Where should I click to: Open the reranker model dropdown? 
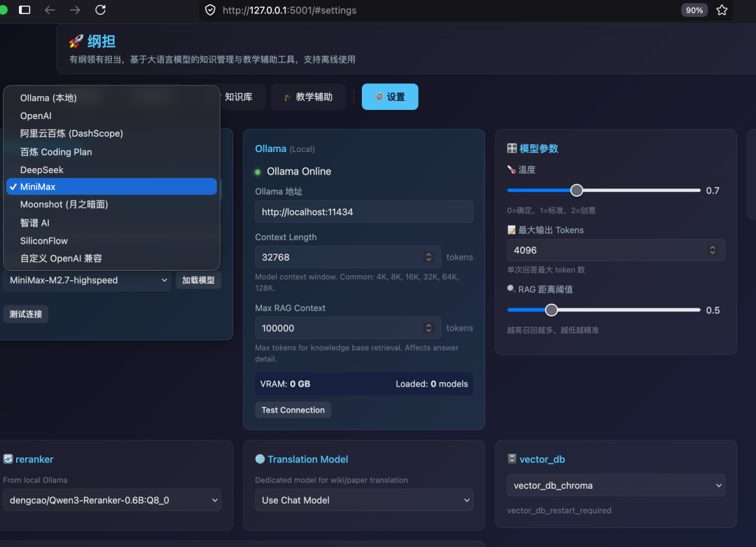(x=112, y=500)
